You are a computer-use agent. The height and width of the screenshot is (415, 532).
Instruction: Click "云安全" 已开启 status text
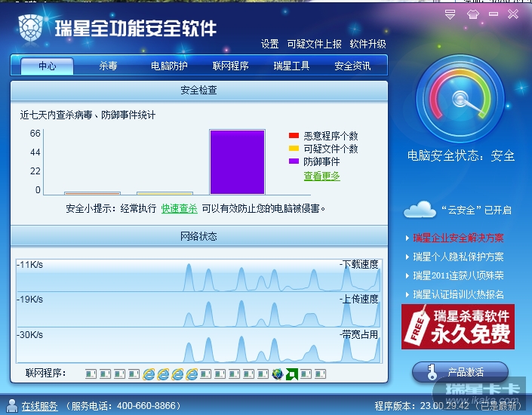click(x=476, y=210)
